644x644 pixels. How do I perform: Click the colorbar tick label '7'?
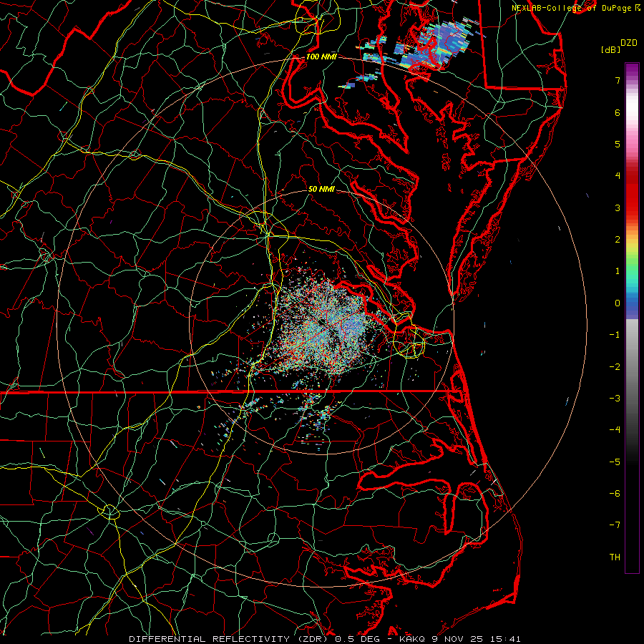618,80
